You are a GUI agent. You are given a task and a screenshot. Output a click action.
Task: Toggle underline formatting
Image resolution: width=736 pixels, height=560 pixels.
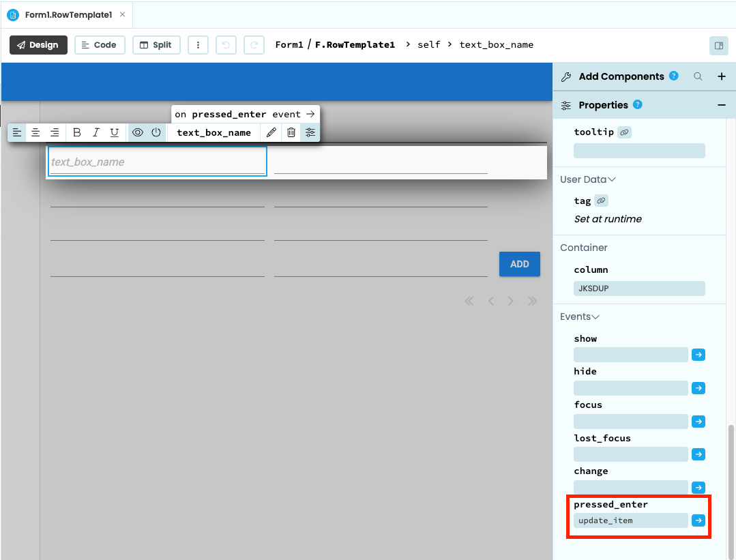point(114,132)
